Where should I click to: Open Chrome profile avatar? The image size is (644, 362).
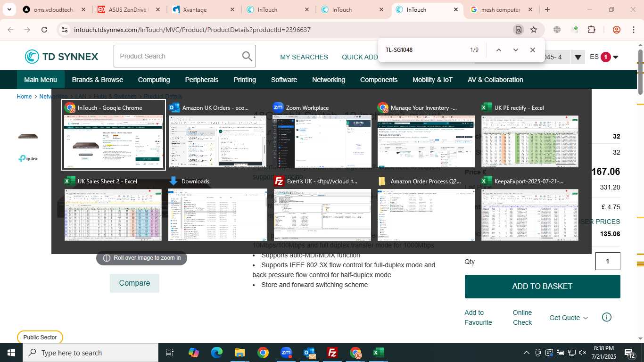point(617,30)
